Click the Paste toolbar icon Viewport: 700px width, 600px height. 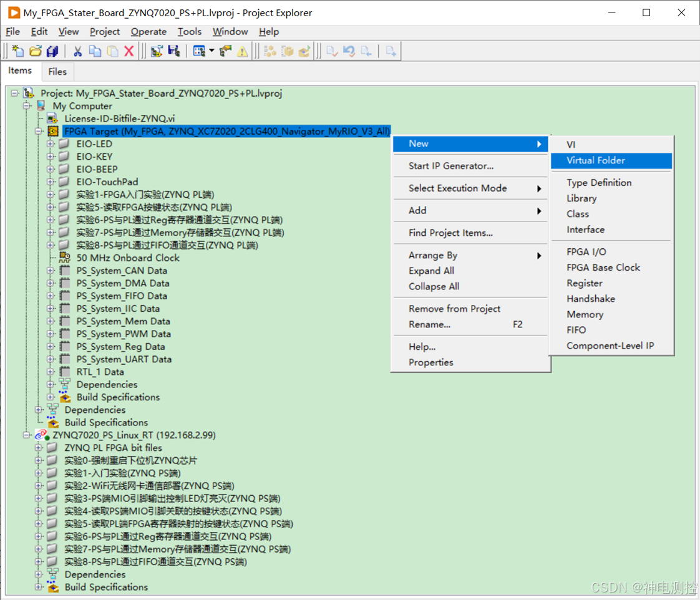(112, 51)
